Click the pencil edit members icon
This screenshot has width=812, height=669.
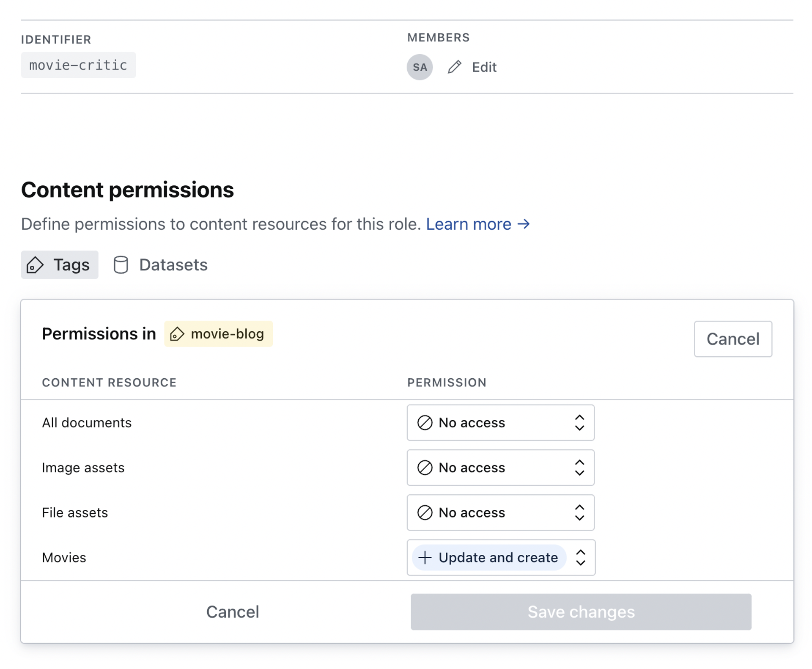pos(455,67)
